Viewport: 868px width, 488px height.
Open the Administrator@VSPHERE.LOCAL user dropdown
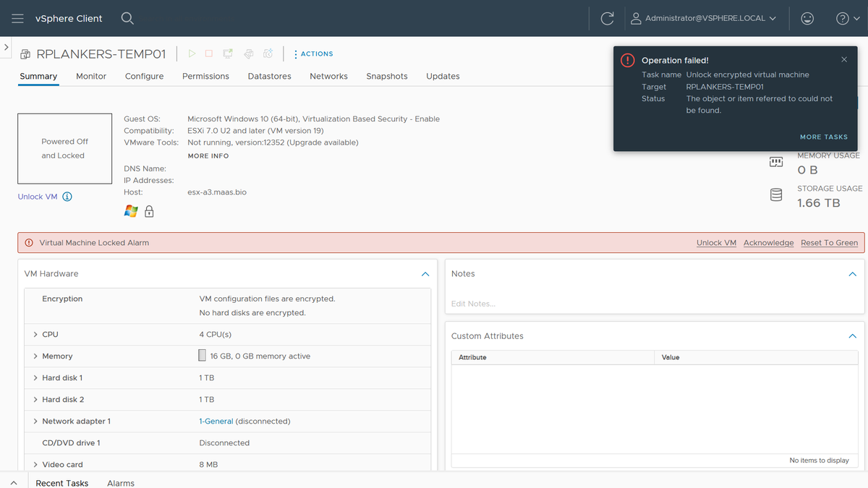pyautogui.click(x=704, y=18)
